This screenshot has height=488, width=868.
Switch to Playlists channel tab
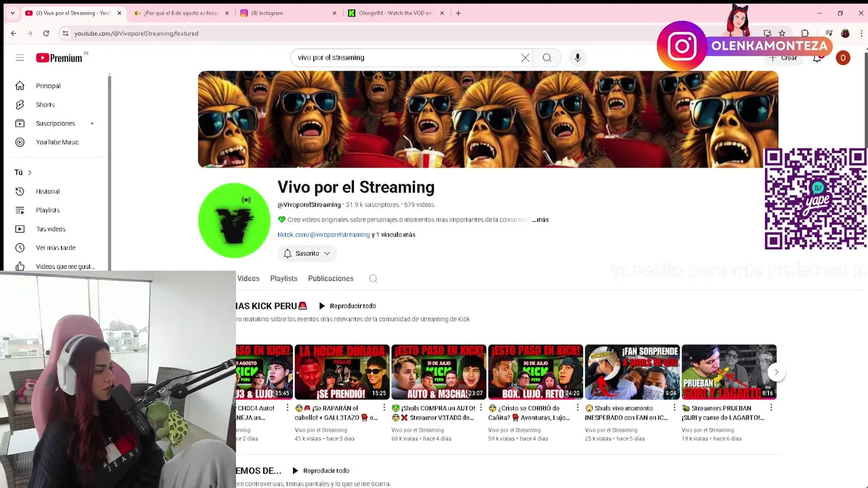click(283, 279)
